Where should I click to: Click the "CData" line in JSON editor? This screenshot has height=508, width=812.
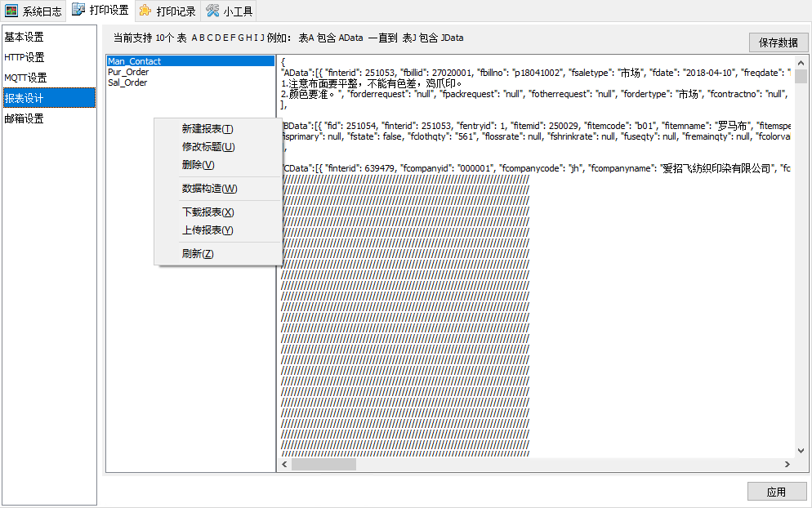coord(536,168)
